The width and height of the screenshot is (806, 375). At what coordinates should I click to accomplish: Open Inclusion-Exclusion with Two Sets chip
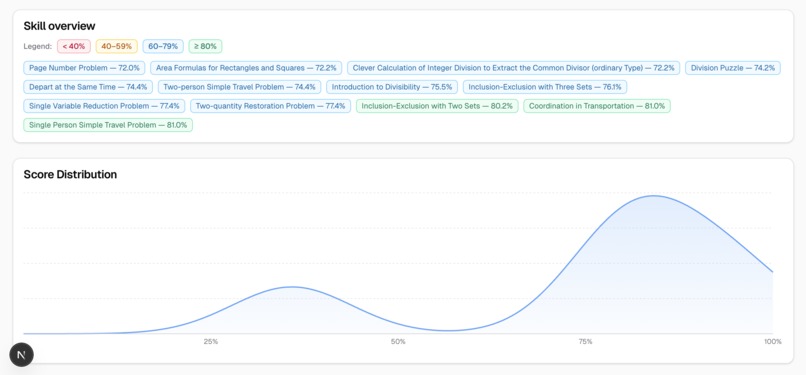[437, 106]
